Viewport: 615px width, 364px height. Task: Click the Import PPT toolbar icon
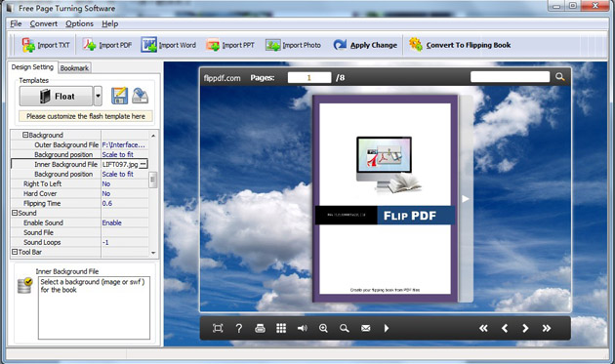pos(213,45)
